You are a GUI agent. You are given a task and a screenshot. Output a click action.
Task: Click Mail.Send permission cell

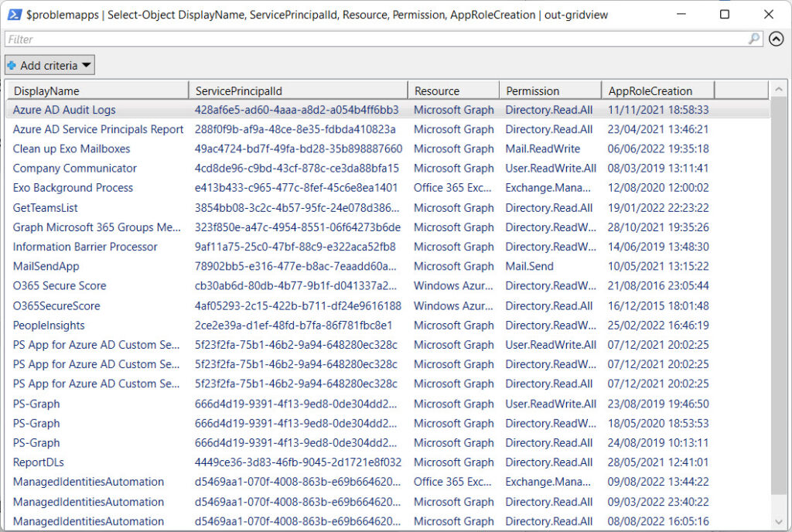pyautogui.click(x=529, y=267)
